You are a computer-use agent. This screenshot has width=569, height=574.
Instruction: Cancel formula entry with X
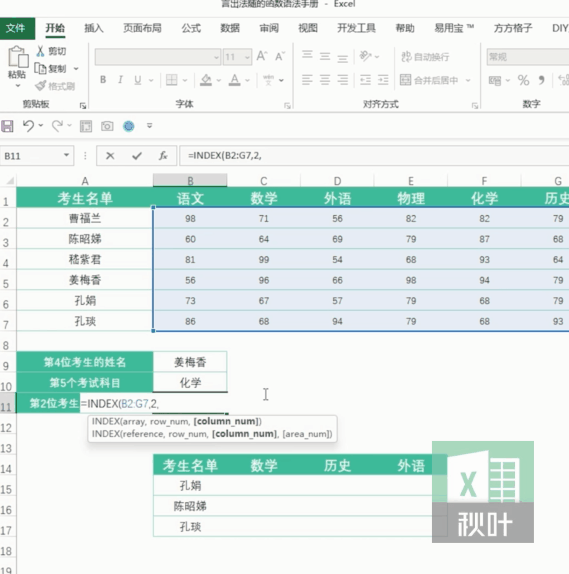pos(110,156)
